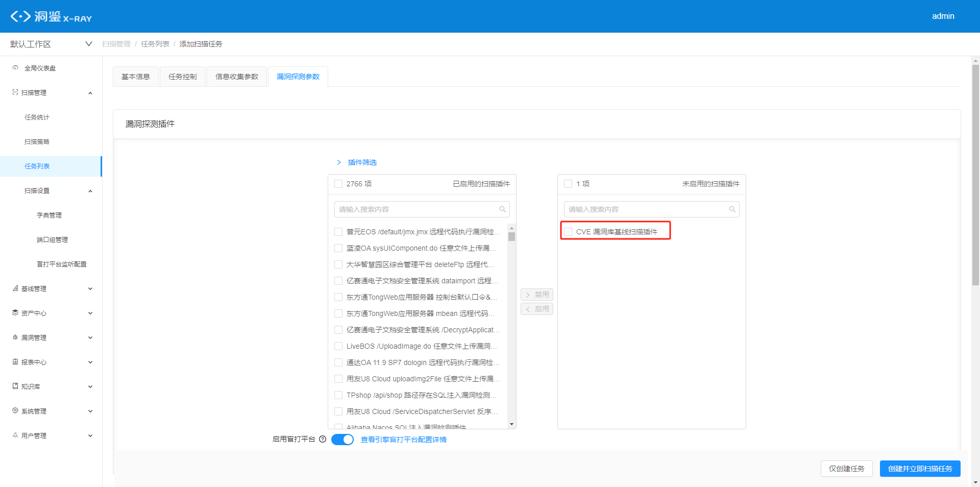
Task: Open the 信息收集参数 tab
Action: point(237,77)
